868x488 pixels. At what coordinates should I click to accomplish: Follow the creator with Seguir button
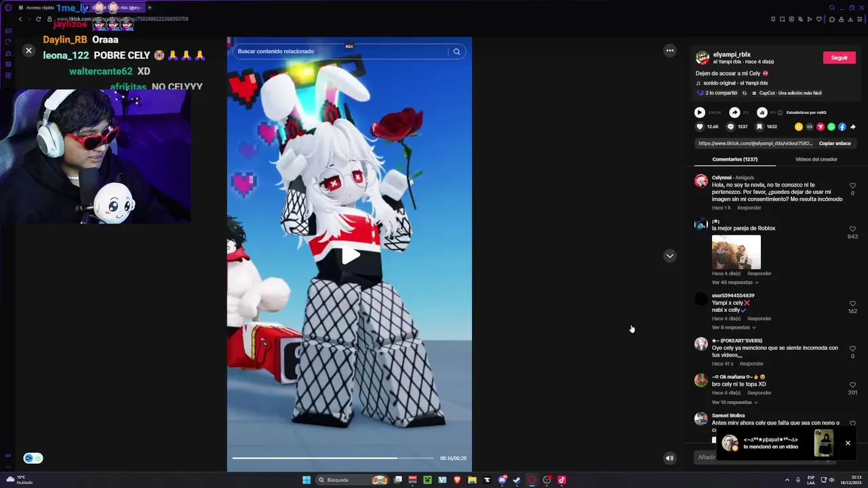839,58
